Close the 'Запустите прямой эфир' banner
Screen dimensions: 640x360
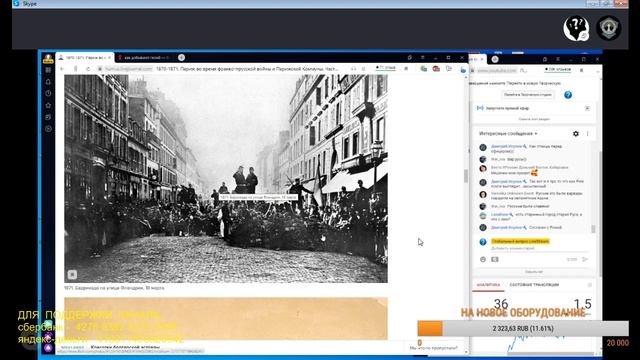(587, 108)
